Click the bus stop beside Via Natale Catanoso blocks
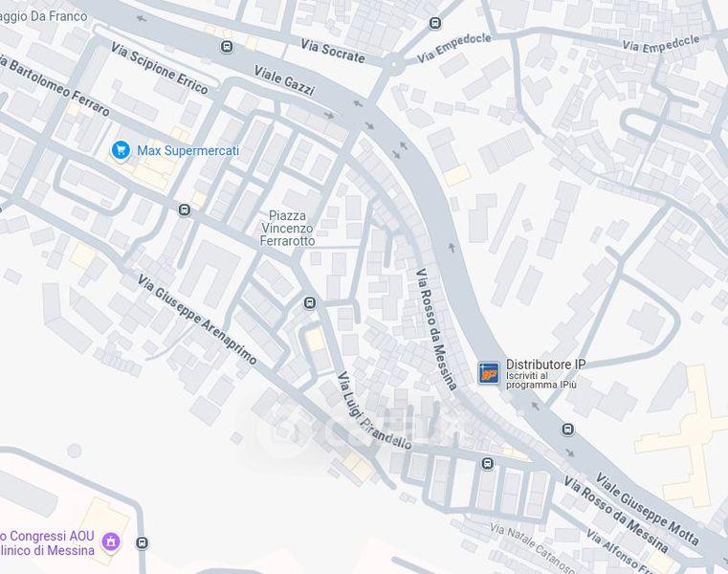The height and width of the screenshot is (574, 728). tap(487, 463)
